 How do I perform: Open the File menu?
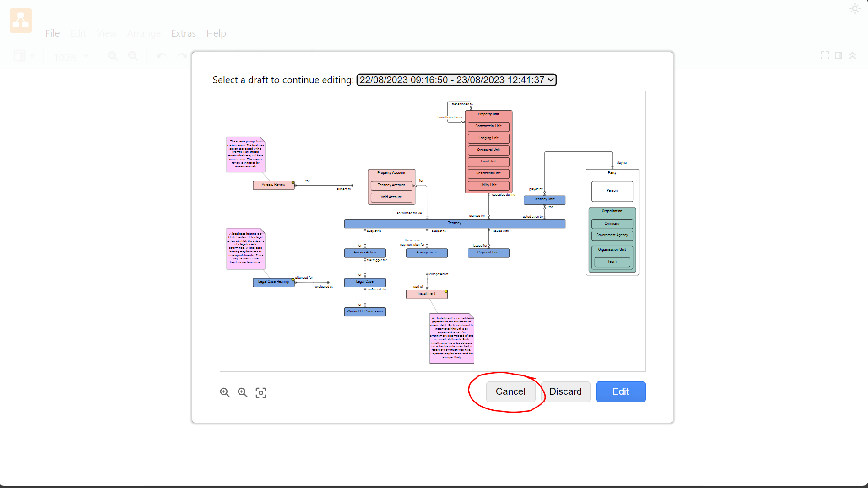[53, 33]
